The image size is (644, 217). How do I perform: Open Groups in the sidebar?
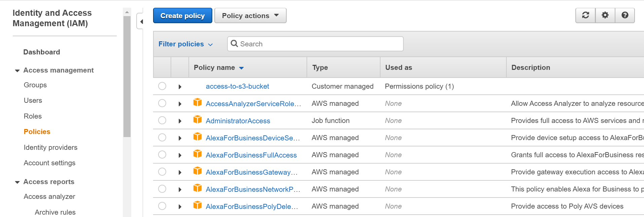coord(35,85)
